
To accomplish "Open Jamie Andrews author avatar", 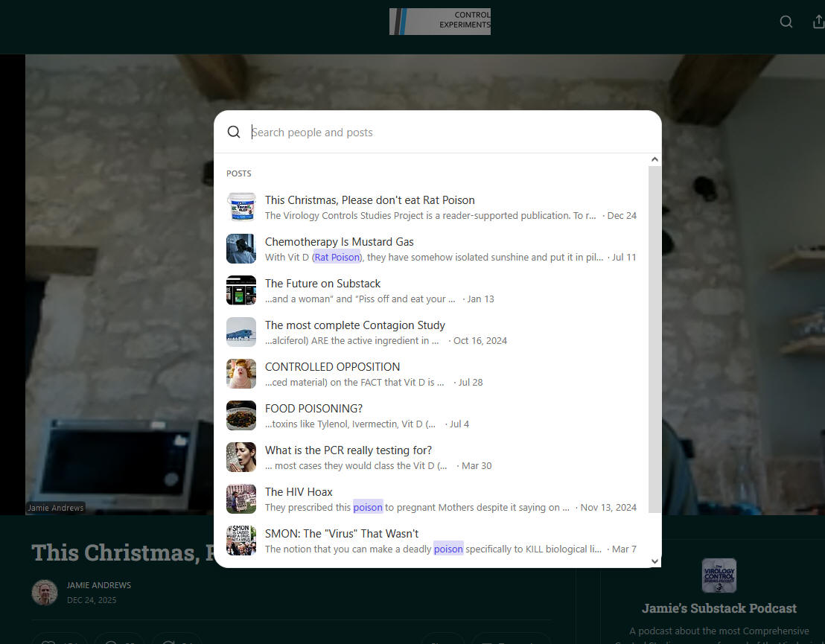I will [x=45, y=593].
